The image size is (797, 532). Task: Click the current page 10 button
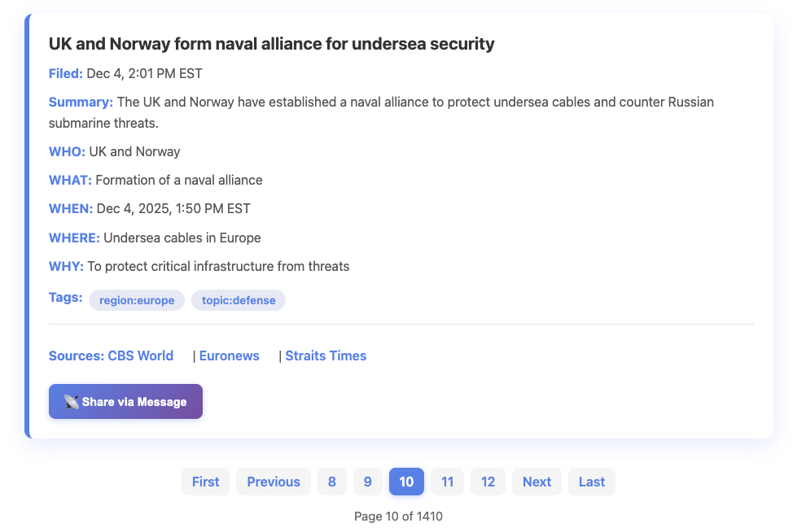coord(406,482)
